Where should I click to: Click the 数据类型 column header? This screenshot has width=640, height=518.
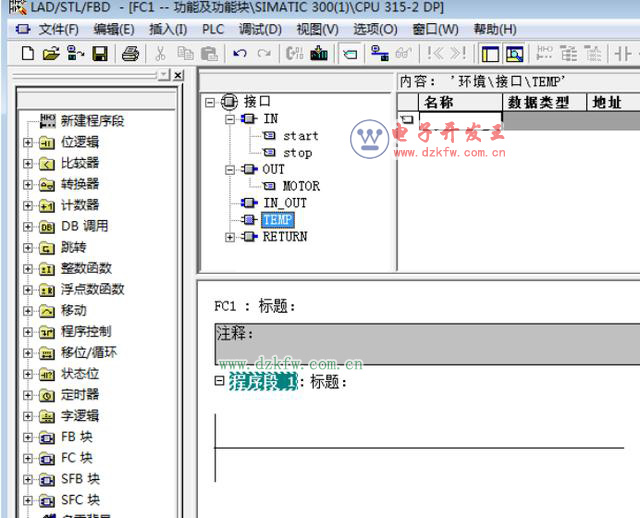point(544,102)
